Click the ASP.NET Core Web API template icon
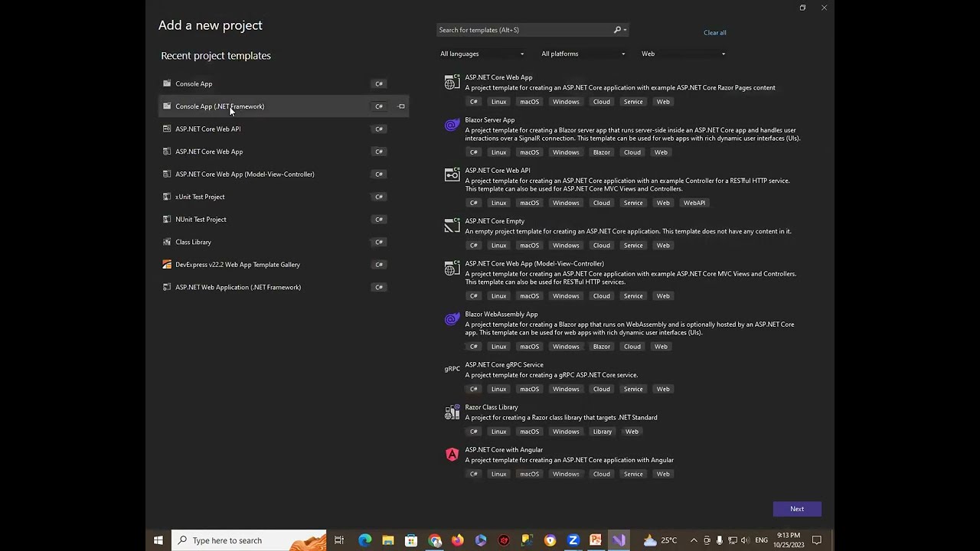The height and width of the screenshot is (551, 980). pos(452,174)
